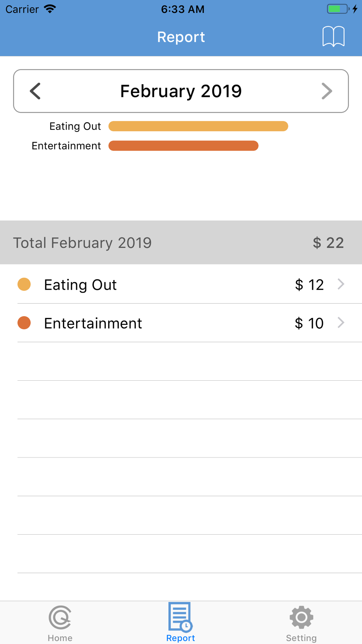Click the orange Entertainment chart bar
Screen dimensions: 362x644
click(x=183, y=146)
